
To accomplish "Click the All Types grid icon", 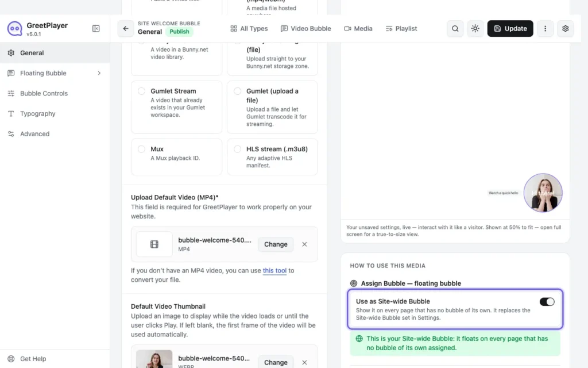I will pos(234,29).
